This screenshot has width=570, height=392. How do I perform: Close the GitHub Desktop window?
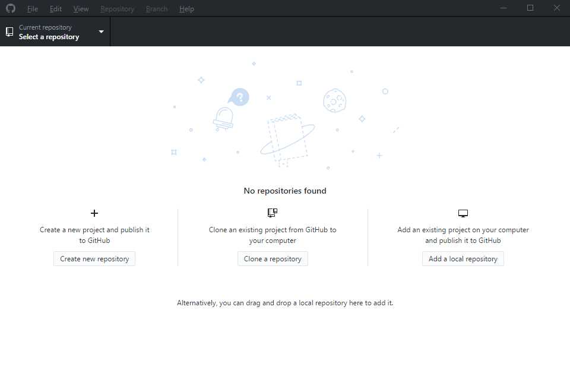click(x=556, y=8)
